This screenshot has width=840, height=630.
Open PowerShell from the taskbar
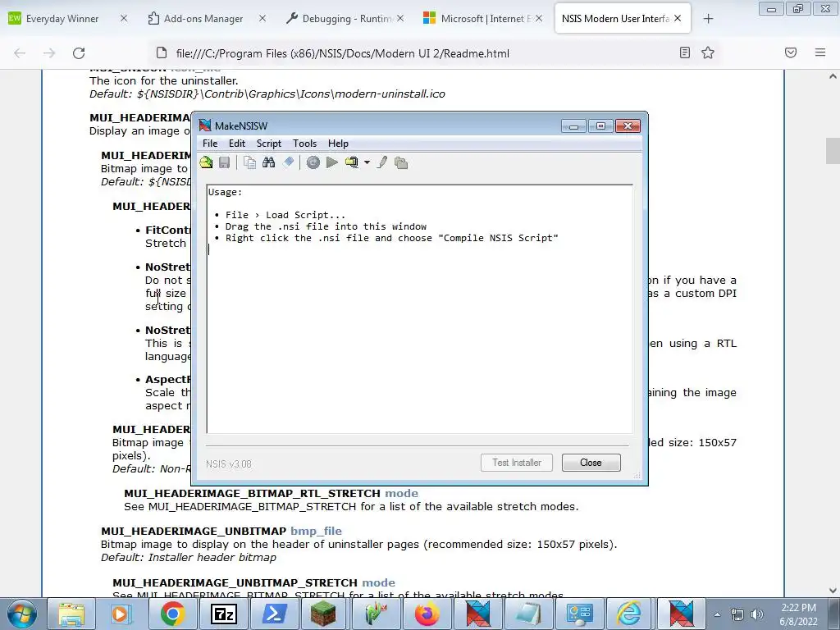pyautogui.click(x=274, y=614)
